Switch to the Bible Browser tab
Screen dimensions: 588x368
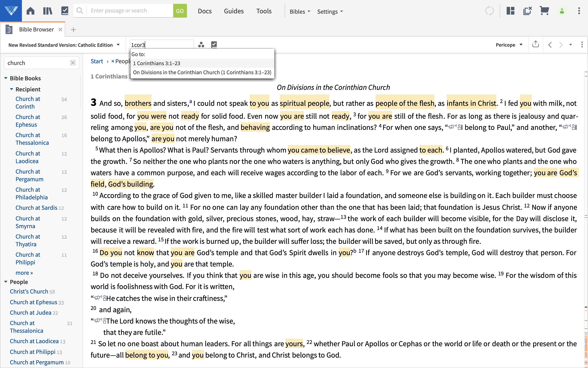click(36, 29)
